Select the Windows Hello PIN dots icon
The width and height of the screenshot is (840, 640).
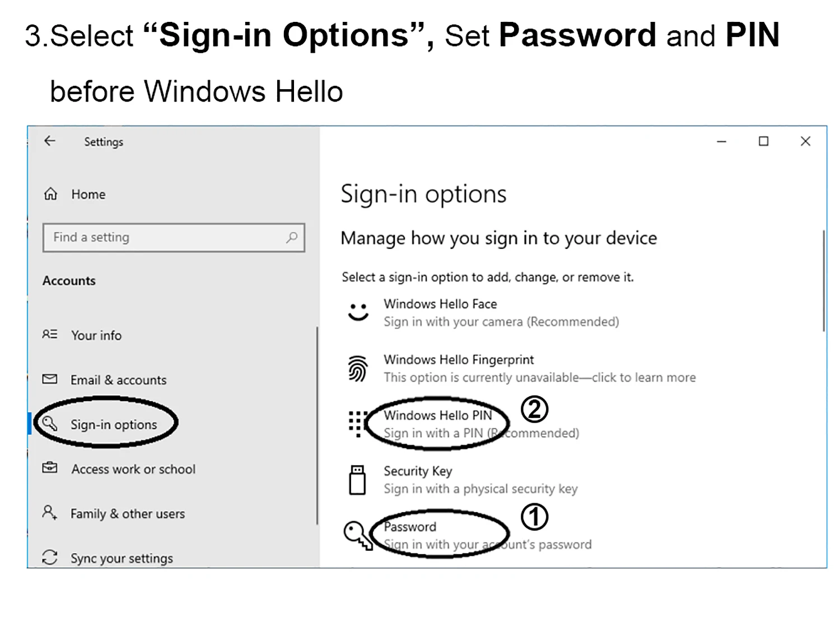point(357,424)
